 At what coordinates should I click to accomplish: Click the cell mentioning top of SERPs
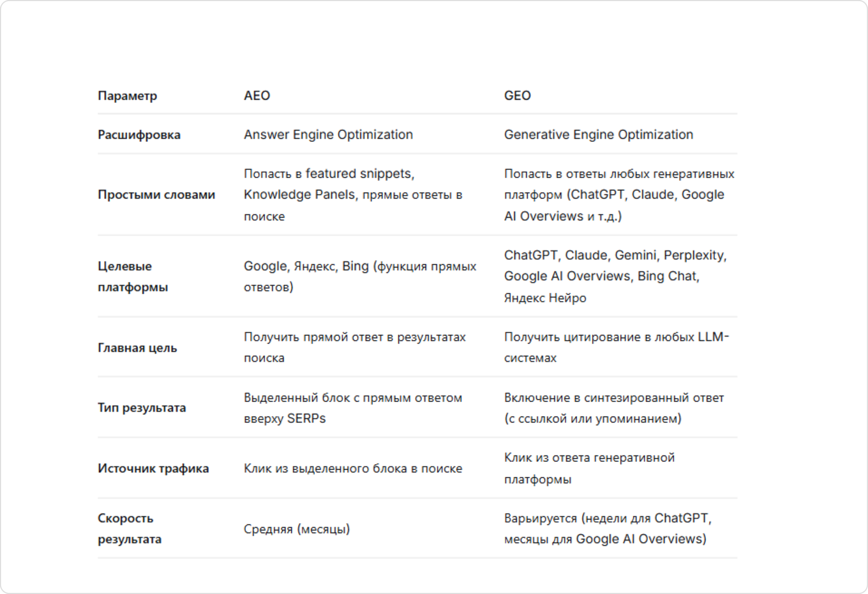(352, 408)
